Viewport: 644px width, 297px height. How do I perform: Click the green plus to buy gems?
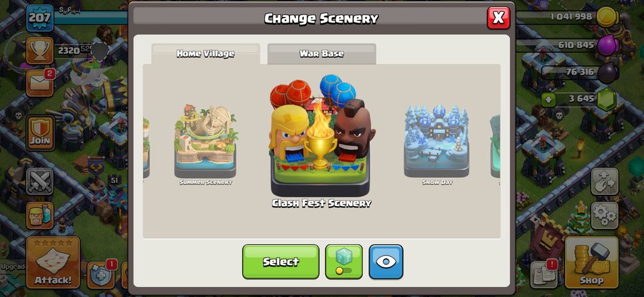[548, 99]
